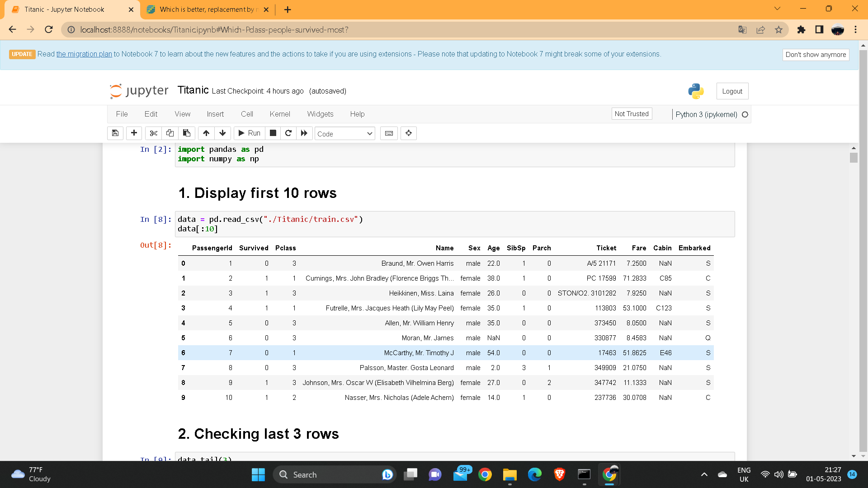Paste a cell from clipboard
The image size is (868, 488).
click(x=186, y=133)
